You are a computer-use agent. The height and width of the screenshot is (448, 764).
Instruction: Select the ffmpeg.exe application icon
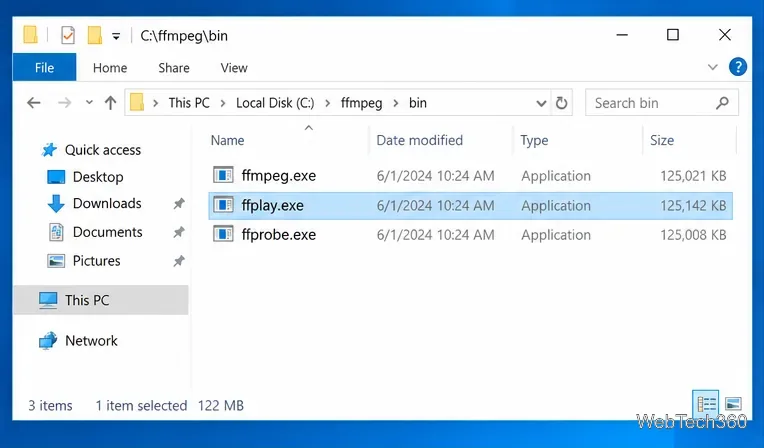tap(223, 175)
